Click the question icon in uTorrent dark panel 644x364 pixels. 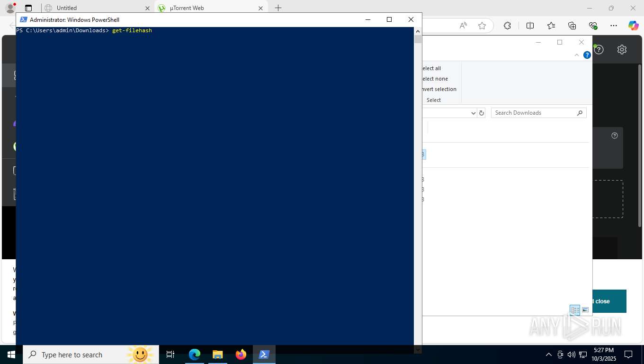pos(615,136)
